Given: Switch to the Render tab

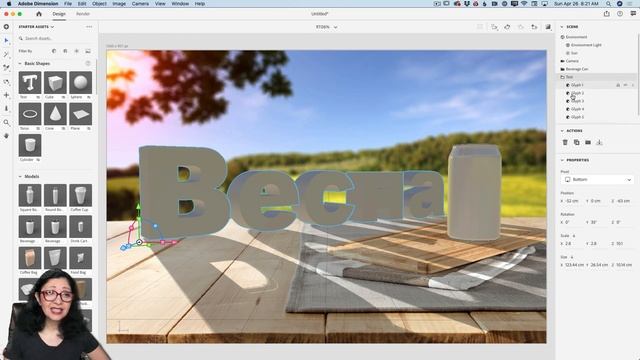Looking at the screenshot, I should (83, 14).
